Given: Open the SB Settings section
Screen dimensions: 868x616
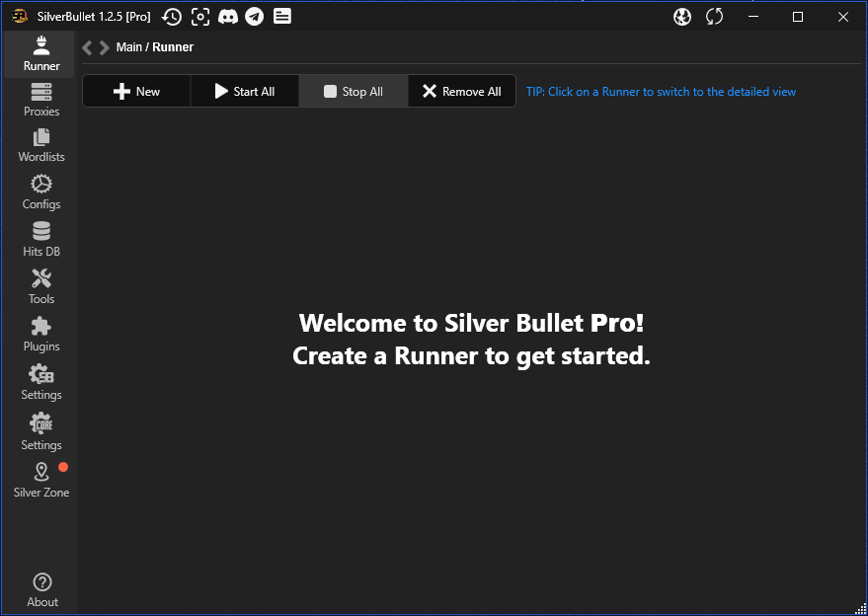Looking at the screenshot, I should point(41,382).
